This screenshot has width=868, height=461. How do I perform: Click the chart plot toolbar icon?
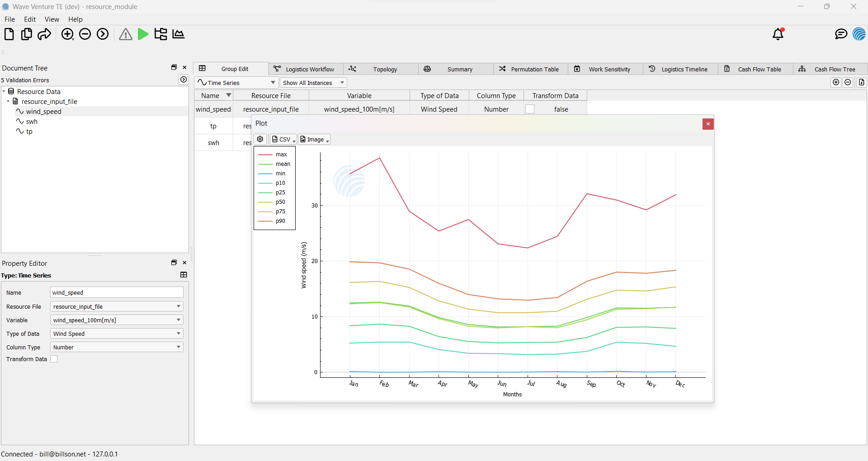[179, 34]
